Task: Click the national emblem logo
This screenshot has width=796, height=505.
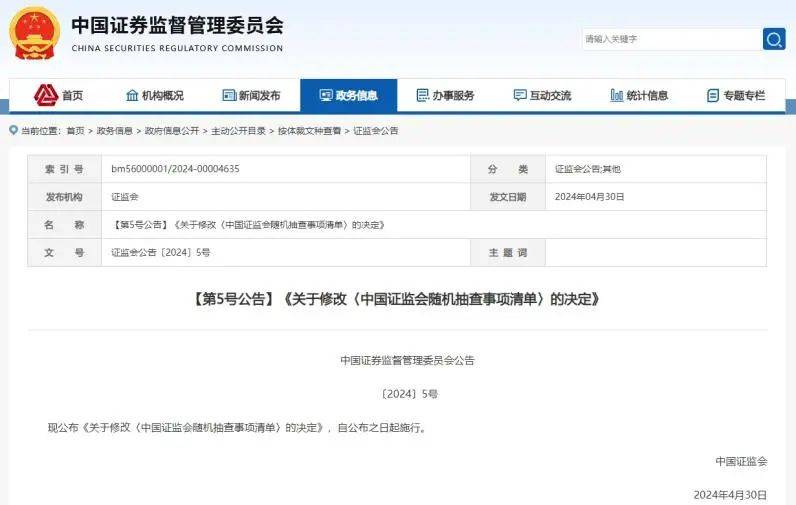Action: (34, 33)
